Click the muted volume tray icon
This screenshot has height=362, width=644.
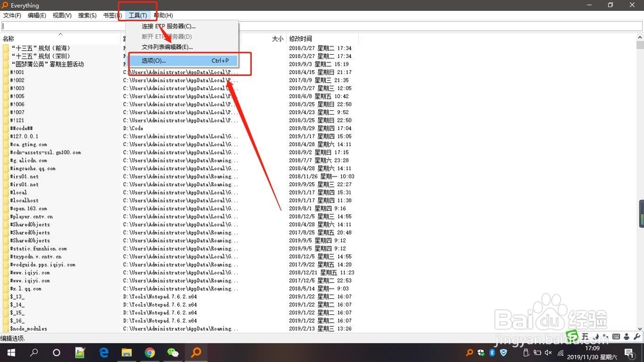tap(548, 352)
